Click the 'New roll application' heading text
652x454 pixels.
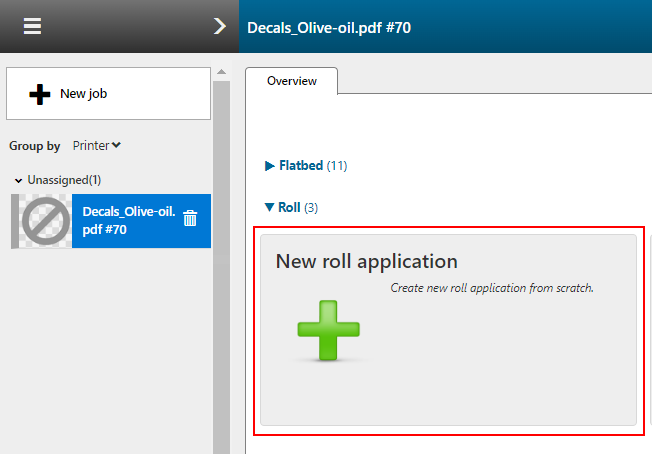366,262
